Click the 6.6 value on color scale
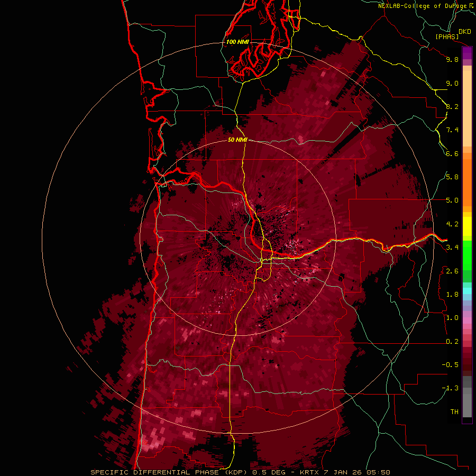This screenshot has height=476, width=476. click(x=452, y=153)
